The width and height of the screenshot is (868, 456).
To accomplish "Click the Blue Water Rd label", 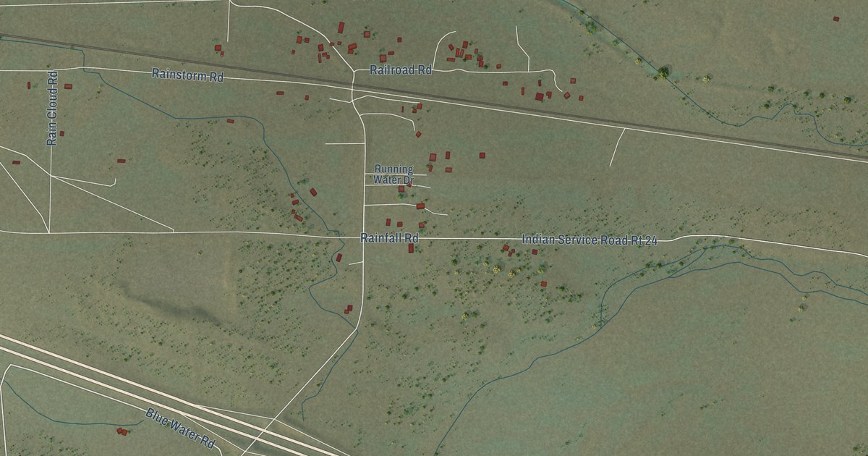I will (x=181, y=428).
